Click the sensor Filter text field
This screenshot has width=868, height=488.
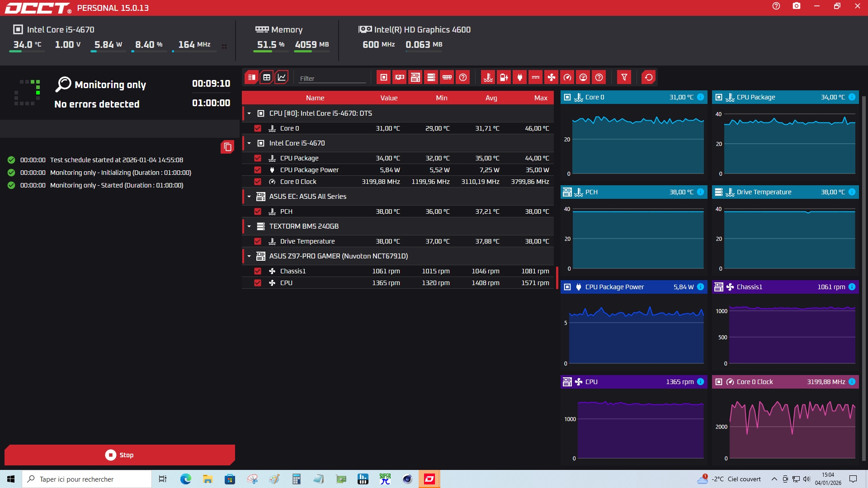point(332,78)
